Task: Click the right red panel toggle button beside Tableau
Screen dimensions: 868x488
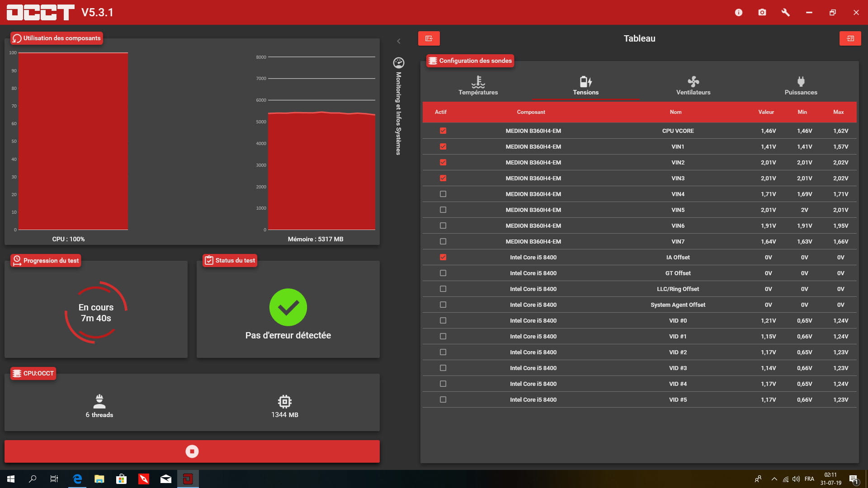Action: pyautogui.click(x=850, y=38)
